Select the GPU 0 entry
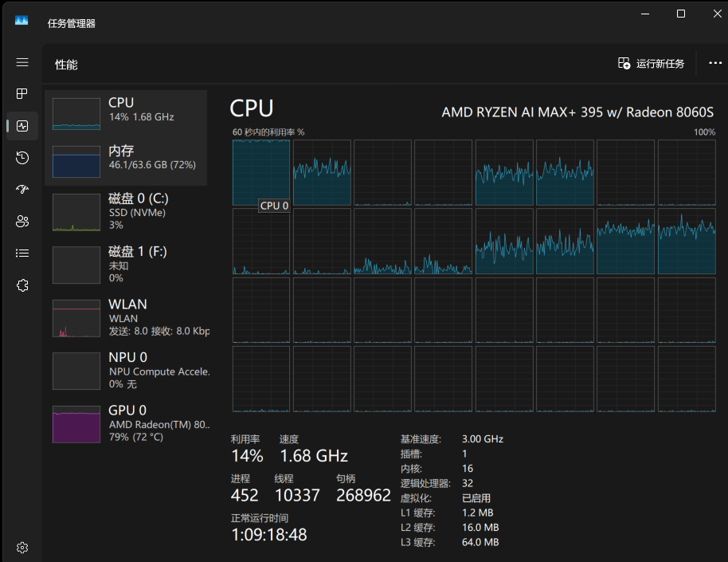The image size is (728, 562). pyautogui.click(x=126, y=424)
